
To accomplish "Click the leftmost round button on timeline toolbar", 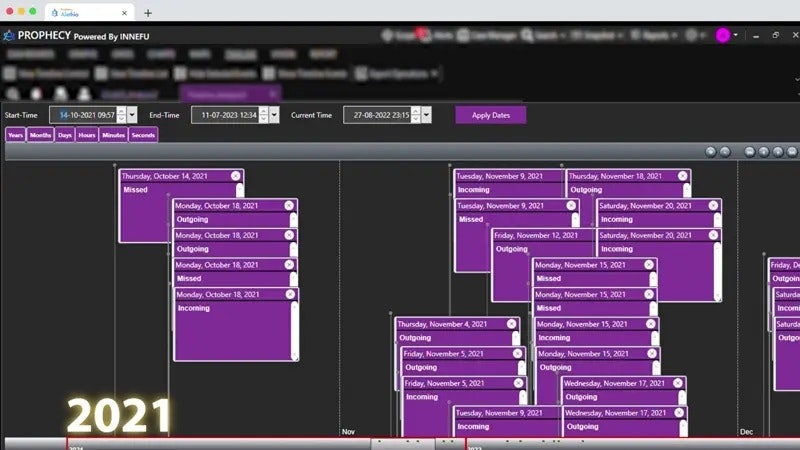I will [x=710, y=152].
